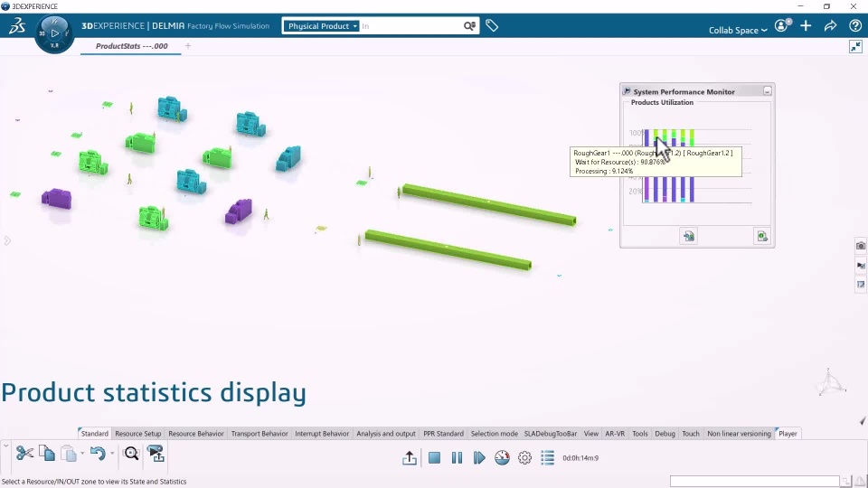Open the simulation speed gauge icon

pos(502,457)
